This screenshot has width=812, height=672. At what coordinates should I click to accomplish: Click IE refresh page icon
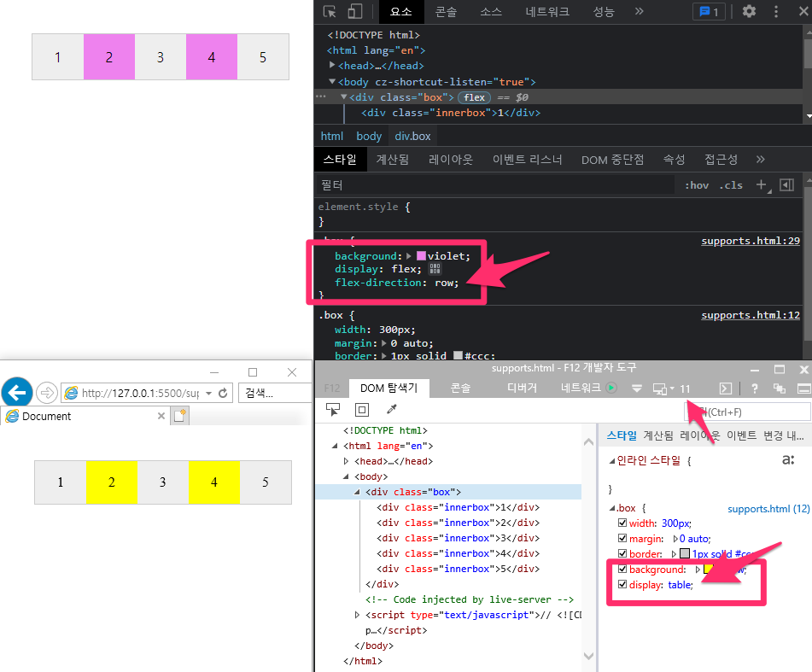[223, 393]
